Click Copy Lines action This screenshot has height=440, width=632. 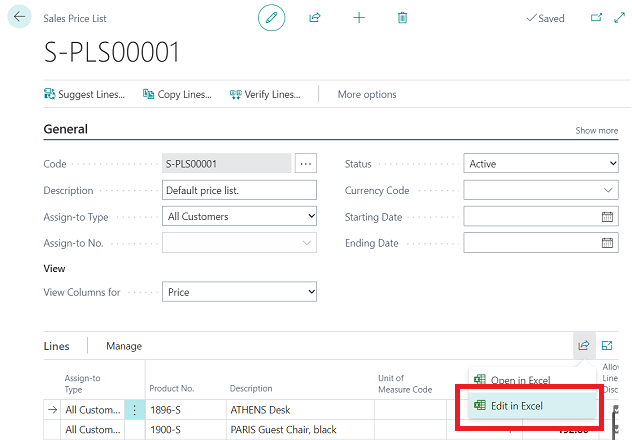point(177,94)
